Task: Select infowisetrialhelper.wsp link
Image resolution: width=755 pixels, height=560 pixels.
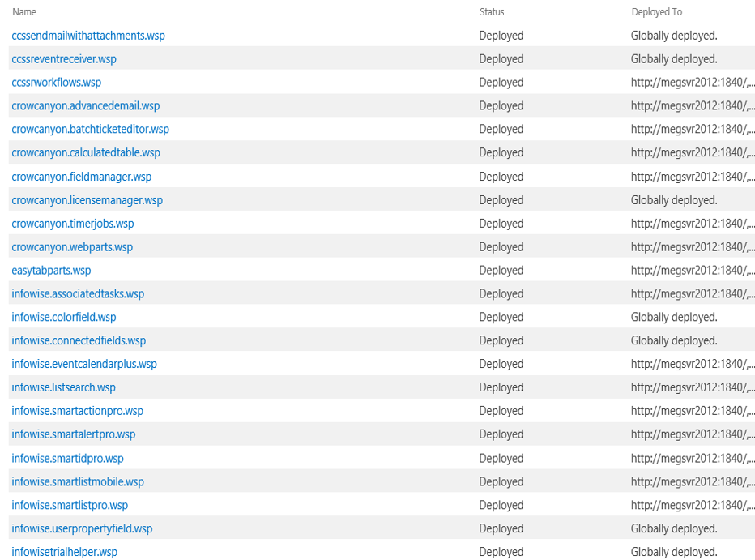Action: coord(65,552)
